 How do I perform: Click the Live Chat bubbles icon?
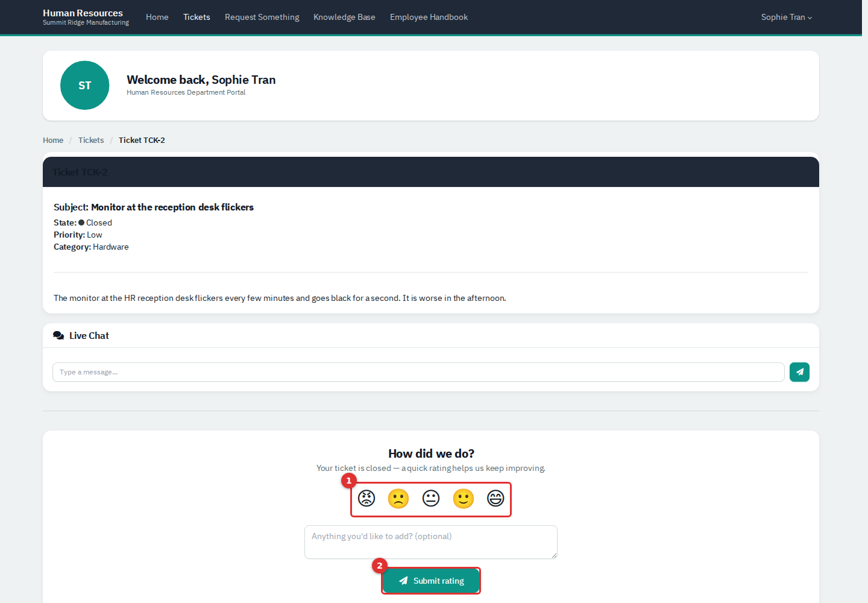pyautogui.click(x=58, y=336)
